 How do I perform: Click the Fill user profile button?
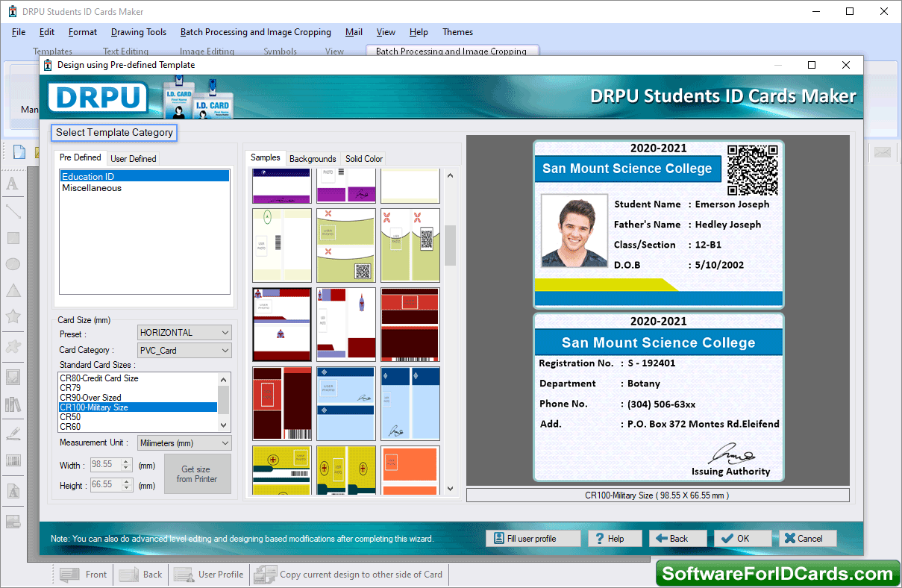[533, 539]
